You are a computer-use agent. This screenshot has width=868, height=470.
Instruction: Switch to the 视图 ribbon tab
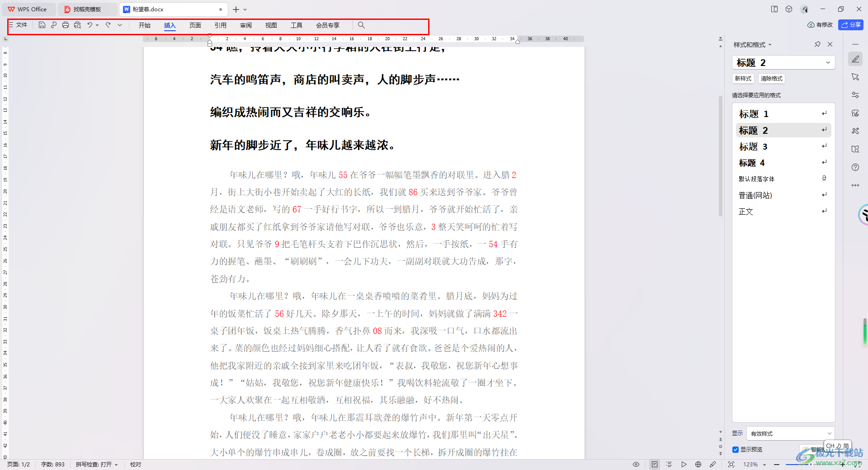(x=271, y=25)
